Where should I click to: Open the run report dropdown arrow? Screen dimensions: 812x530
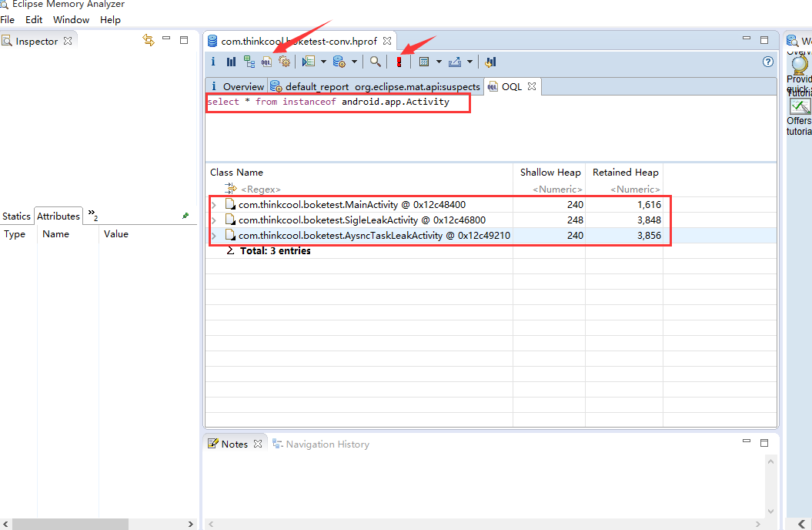[x=323, y=62]
